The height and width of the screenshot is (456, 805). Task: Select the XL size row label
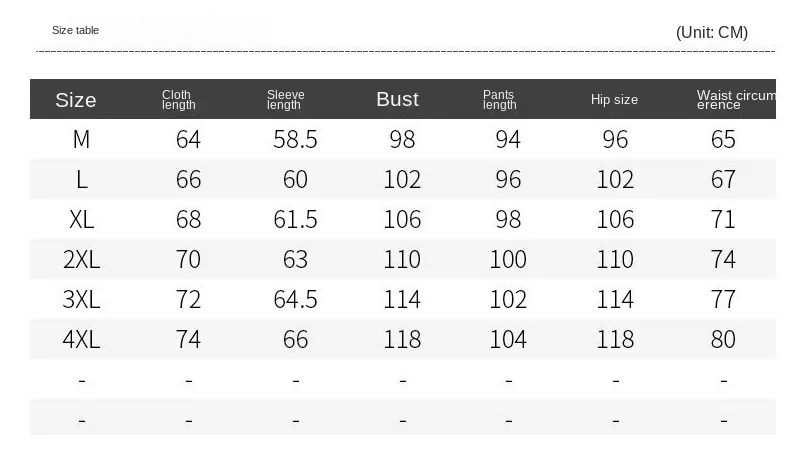tap(82, 219)
